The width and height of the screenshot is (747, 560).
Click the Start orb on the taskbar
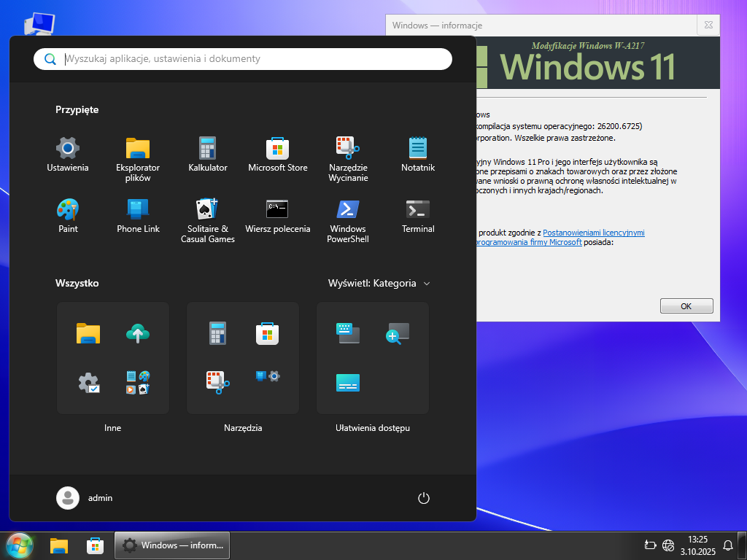[x=20, y=545]
